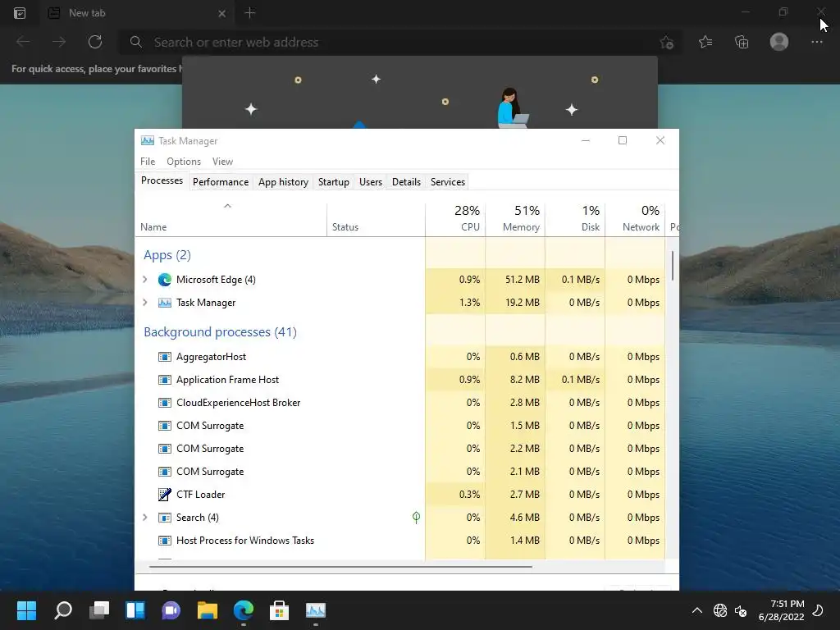Viewport: 840px width, 630px height.
Task: Sort processes by CPU column header
Action: tap(455, 219)
